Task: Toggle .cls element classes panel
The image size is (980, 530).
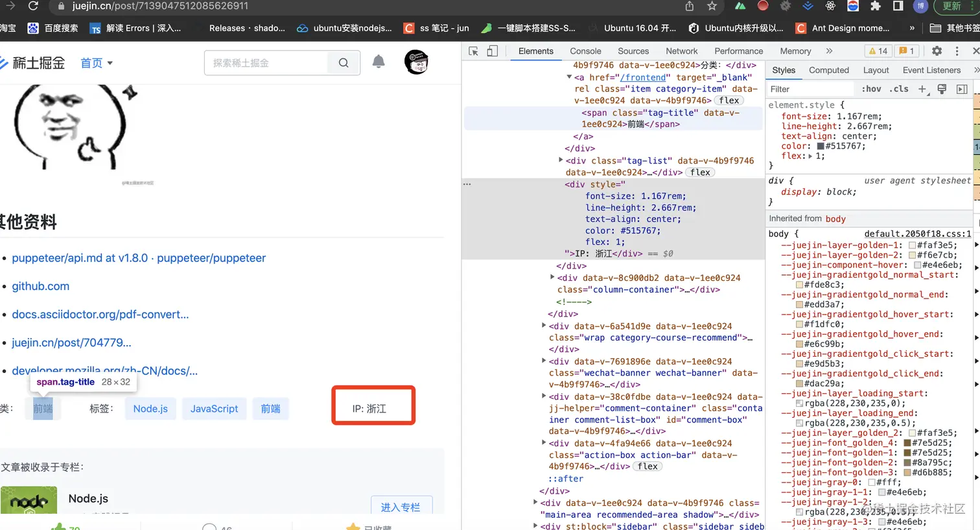Action: [898, 89]
